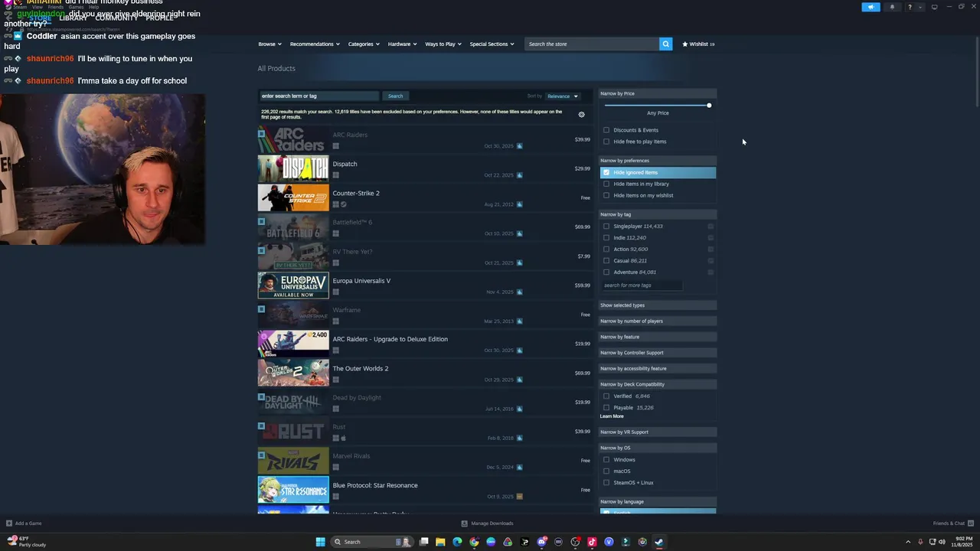
Task: Uncheck Hide ignored items
Action: pyautogui.click(x=606, y=172)
